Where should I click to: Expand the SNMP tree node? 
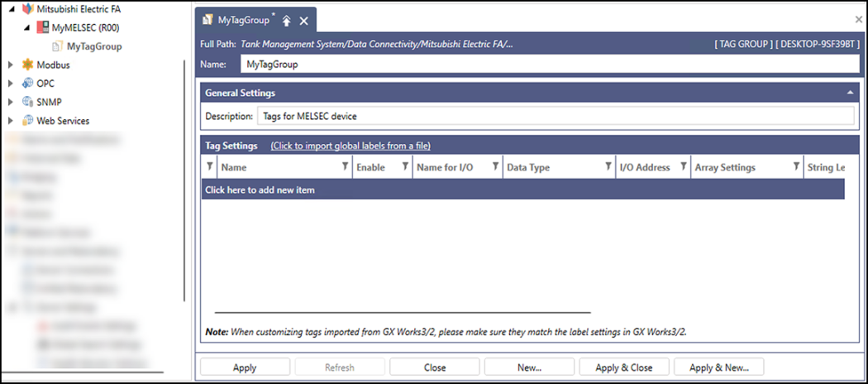coord(11,103)
